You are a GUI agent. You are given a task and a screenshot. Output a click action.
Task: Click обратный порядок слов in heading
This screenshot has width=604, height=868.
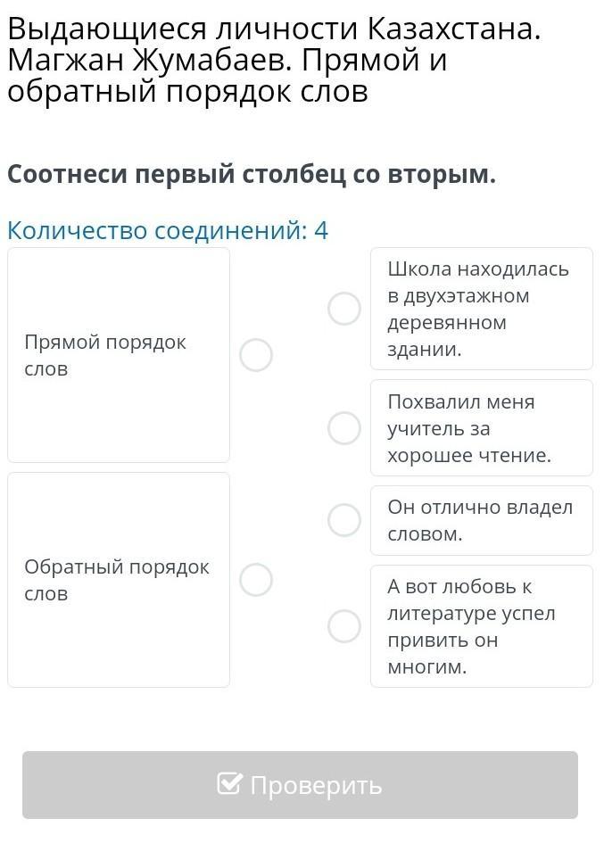tap(187, 91)
